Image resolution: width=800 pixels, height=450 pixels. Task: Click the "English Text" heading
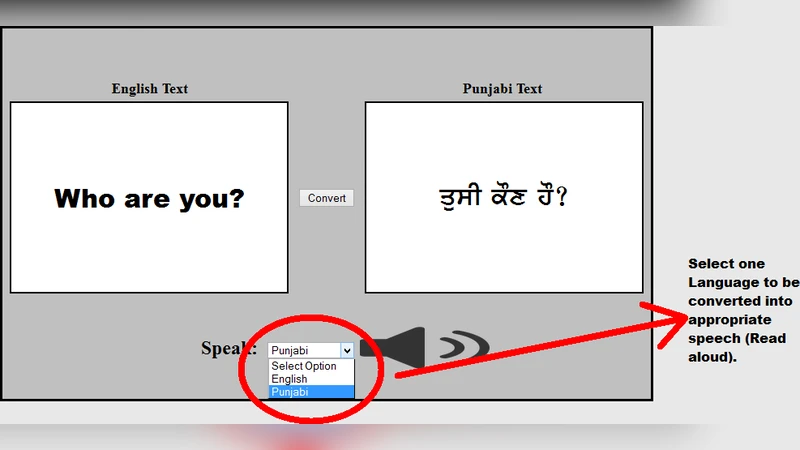click(x=149, y=89)
